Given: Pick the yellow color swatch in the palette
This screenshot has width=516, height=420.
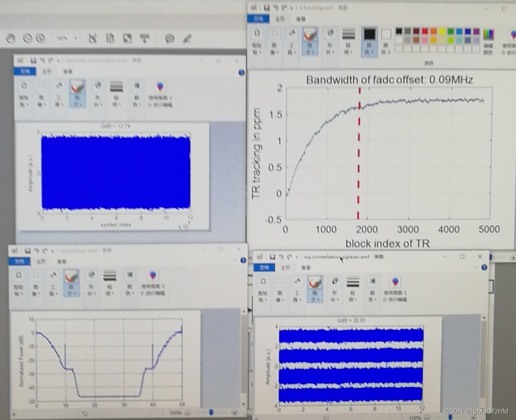Looking at the screenshot, I should point(442,31).
